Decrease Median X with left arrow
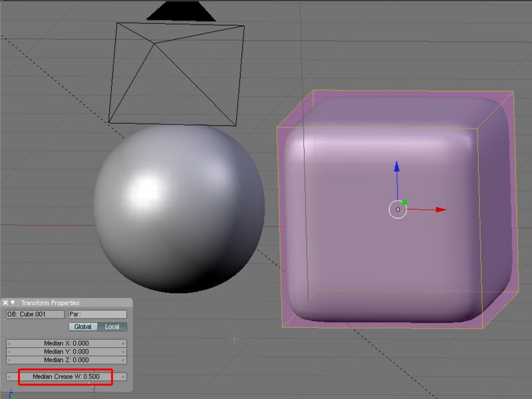 coord(9,343)
